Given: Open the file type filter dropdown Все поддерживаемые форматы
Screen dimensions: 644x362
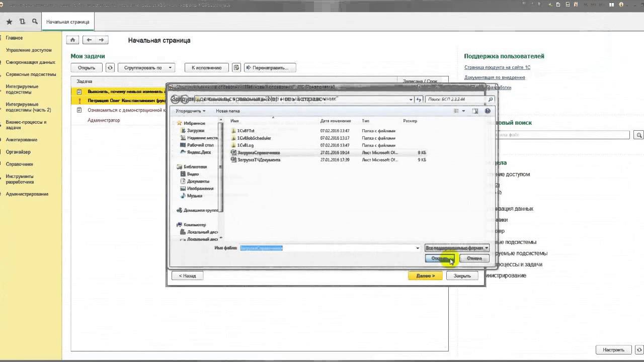Looking at the screenshot, I should [457, 248].
